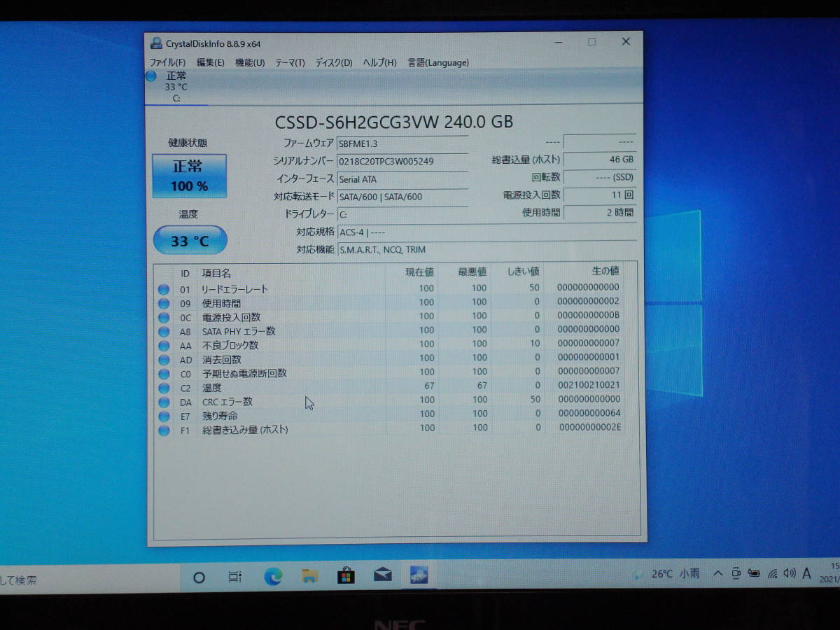
Task: Open the weather widget showing 26°C 小雨
Action: [x=666, y=573]
